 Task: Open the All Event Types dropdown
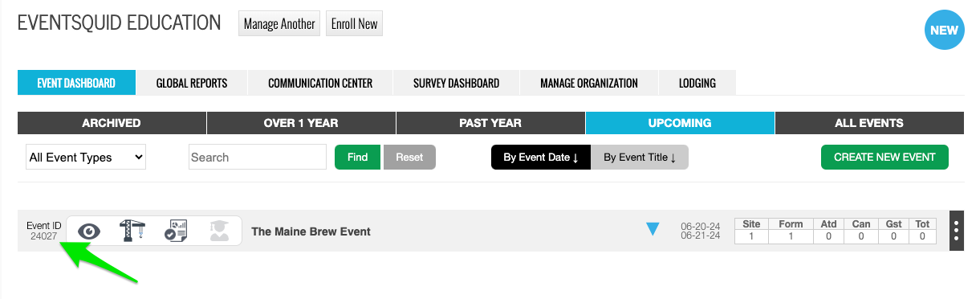pyautogui.click(x=85, y=158)
